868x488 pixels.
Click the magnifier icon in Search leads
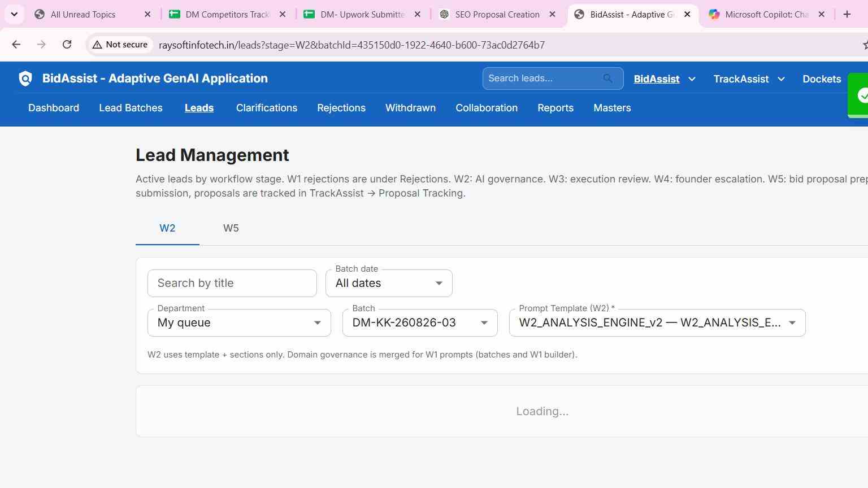point(607,79)
